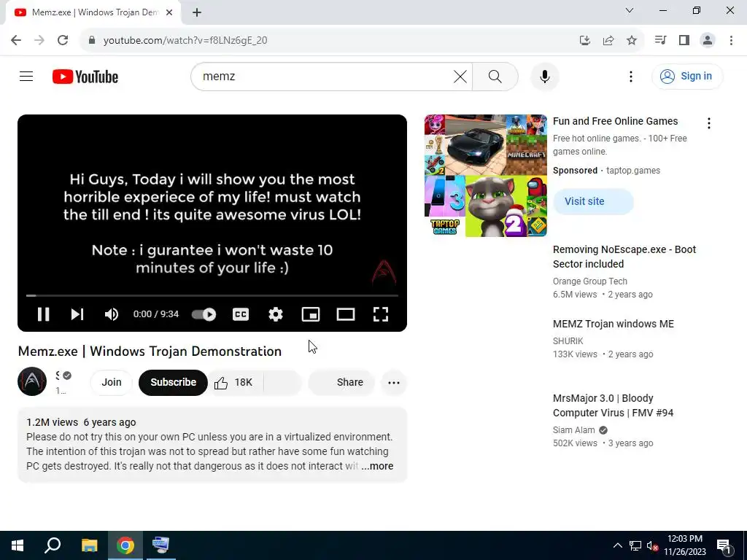Screen dimensions: 747x560
Task: Open more actions ellipsis under video
Action: point(393,382)
